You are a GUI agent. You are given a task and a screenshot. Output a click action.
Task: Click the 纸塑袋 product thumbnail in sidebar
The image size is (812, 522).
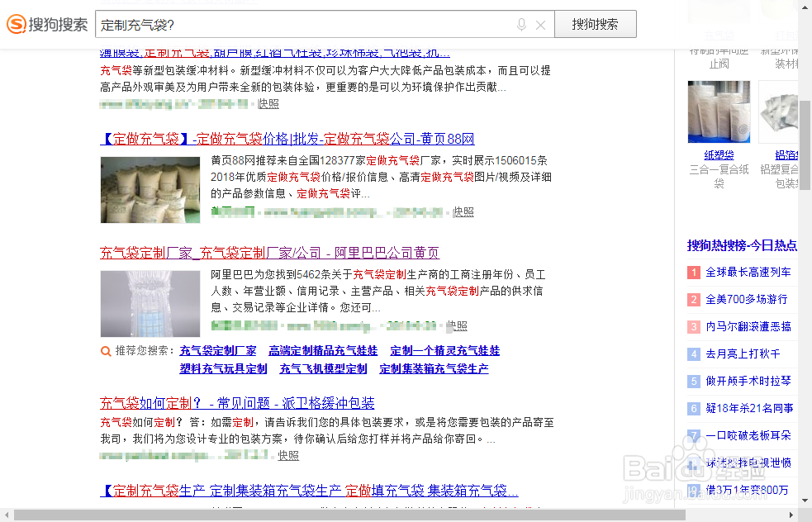point(719,112)
